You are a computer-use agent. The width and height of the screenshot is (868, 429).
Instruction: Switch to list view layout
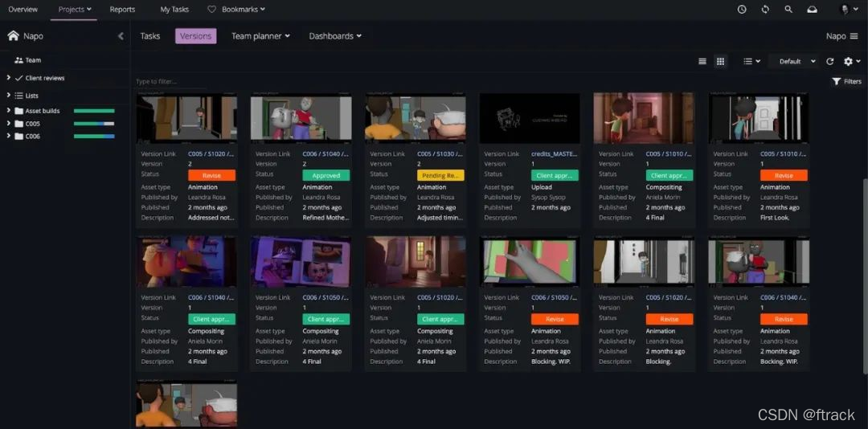(x=702, y=61)
